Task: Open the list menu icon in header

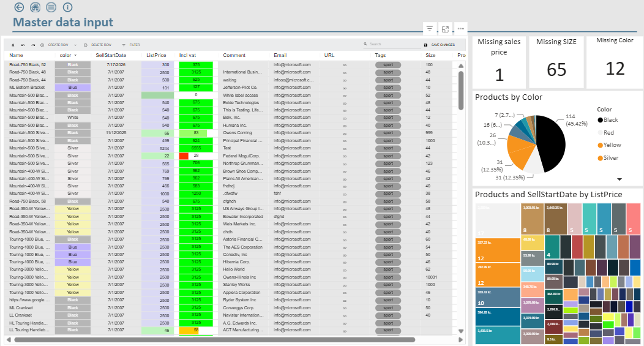Action: point(51,7)
